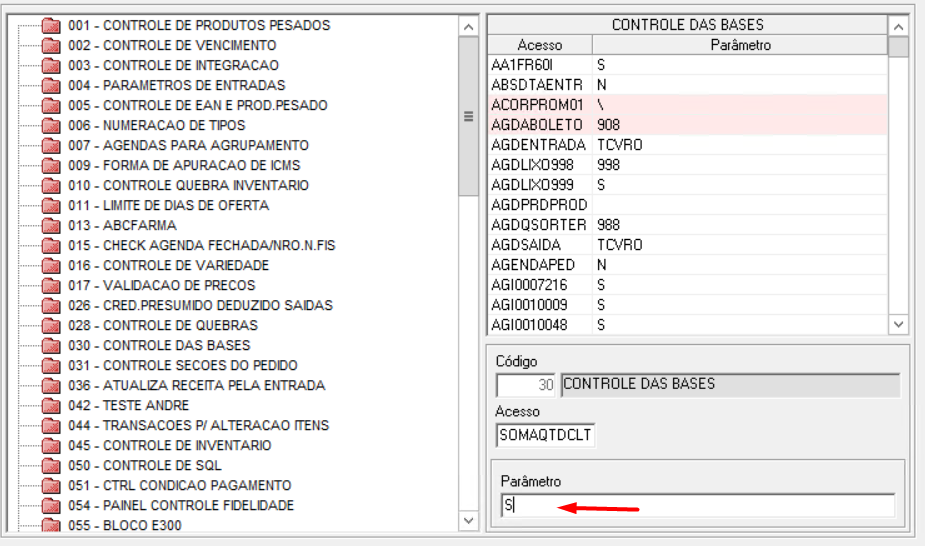Click folder icon of 036 - ATUALIZA RECEITA PELA ENTRADA
The width and height of the screenshot is (925, 546).
click(51, 386)
